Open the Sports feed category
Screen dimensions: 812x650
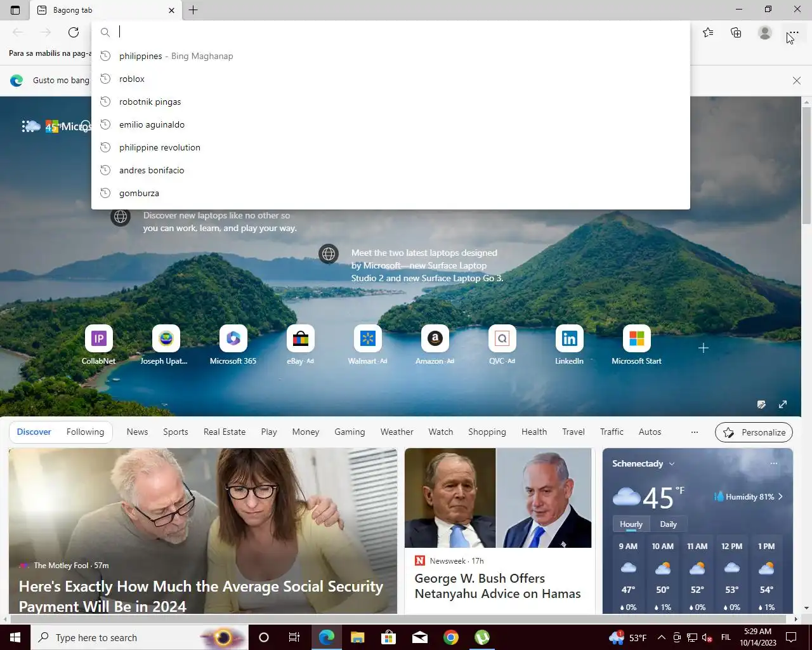point(176,432)
